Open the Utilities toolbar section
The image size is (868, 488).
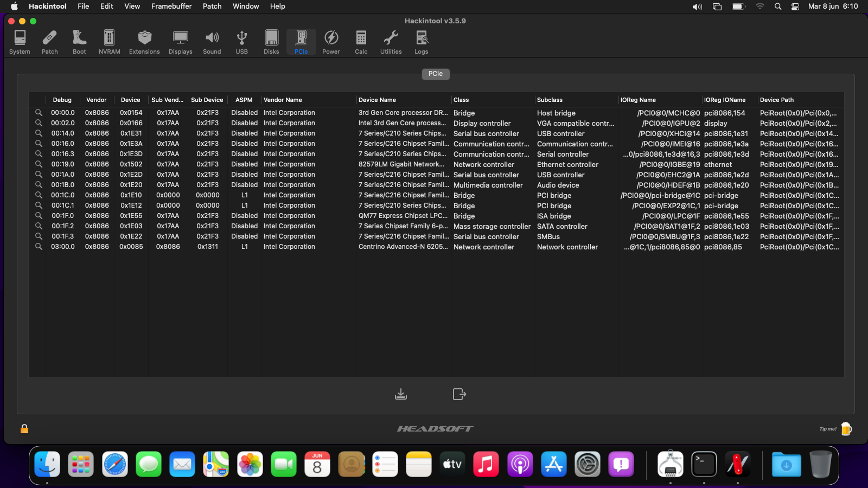[391, 42]
